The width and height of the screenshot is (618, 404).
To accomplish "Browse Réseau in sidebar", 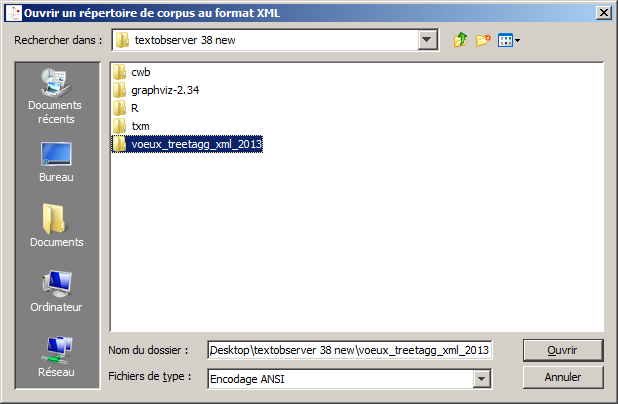I will click(x=56, y=357).
